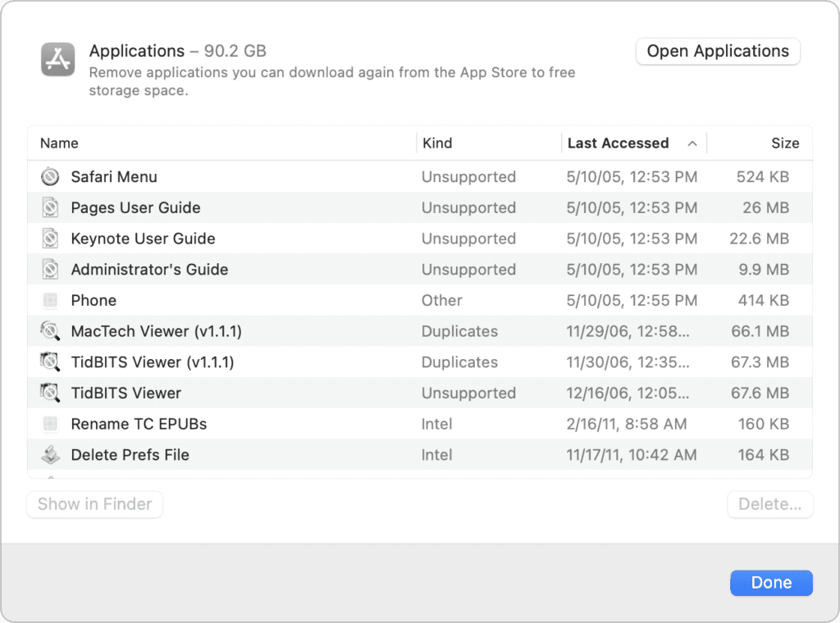Click the Phone app icon
Screen dimensions: 840x623
pyautogui.click(x=50, y=300)
